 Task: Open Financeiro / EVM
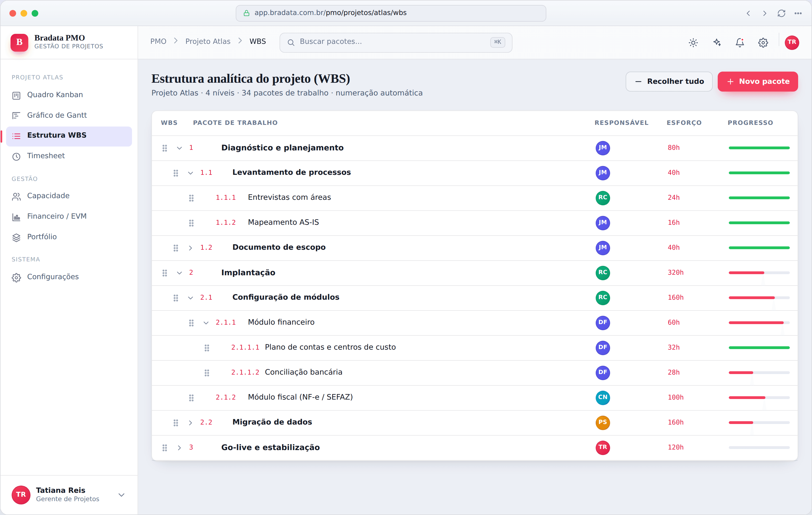(69, 216)
